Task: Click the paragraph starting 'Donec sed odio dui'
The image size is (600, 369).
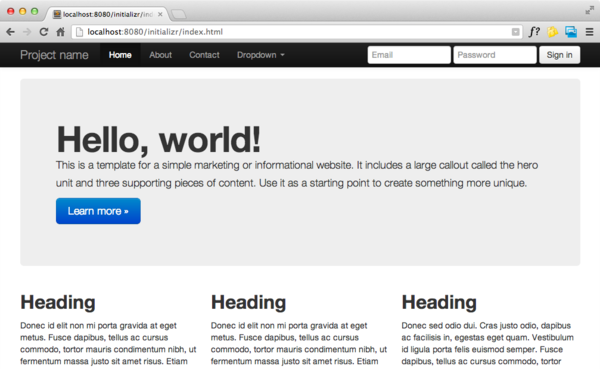Action: (488, 343)
